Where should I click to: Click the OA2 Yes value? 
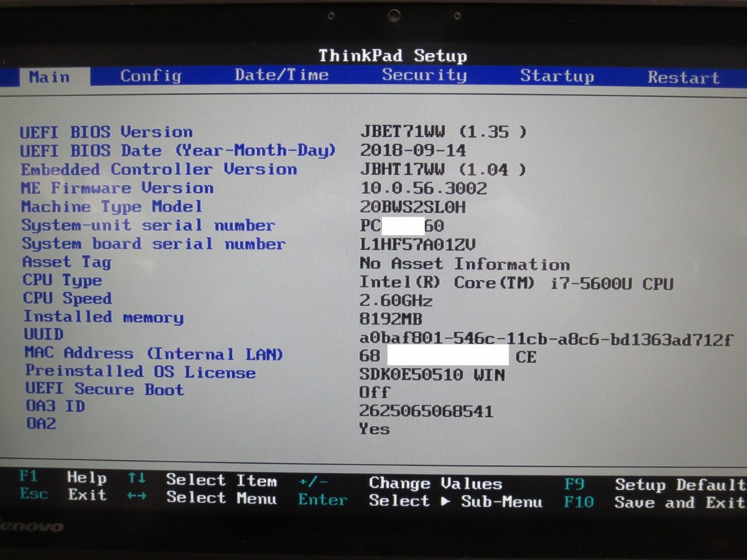coord(374,429)
